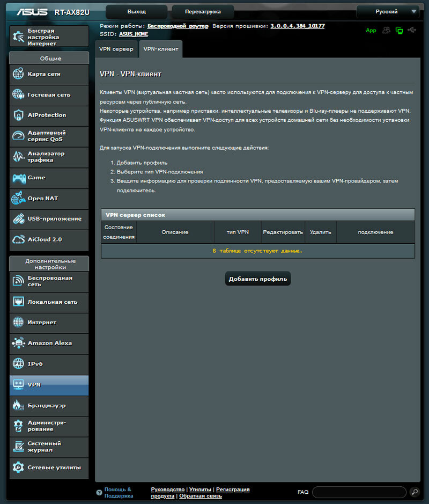Click the Выход logout button
The image size is (429, 504).
click(x=136, y=12)
